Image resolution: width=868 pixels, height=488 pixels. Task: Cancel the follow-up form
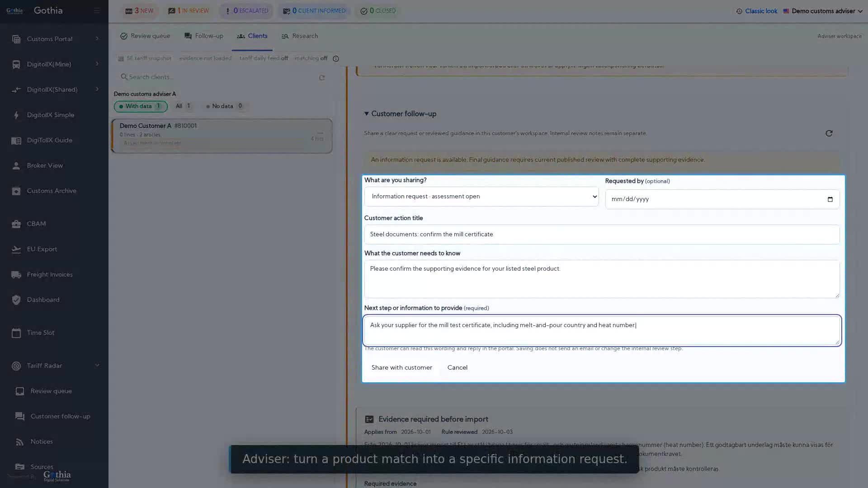tap(458, 368)
